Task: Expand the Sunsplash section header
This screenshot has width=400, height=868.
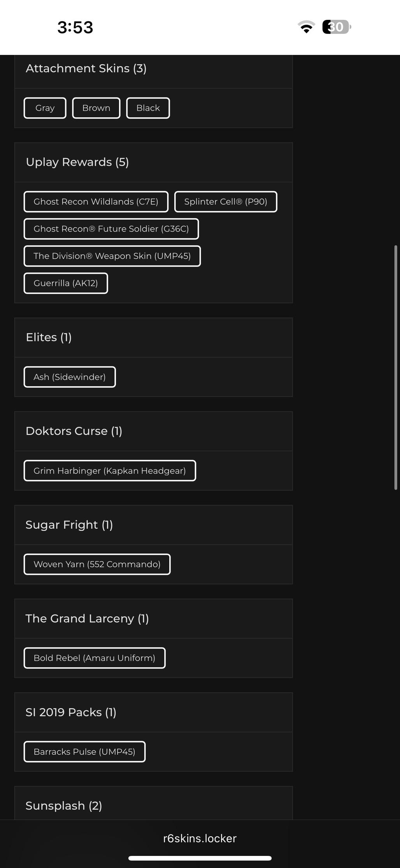Action: pos(153,806)
